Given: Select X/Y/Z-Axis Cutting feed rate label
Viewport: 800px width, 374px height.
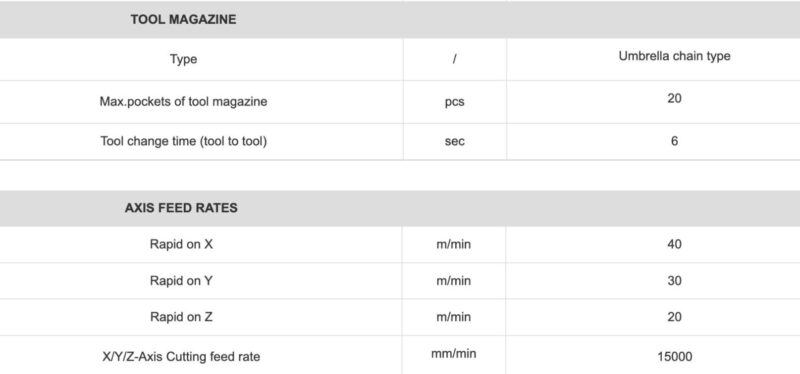Looking at the screenshot, I should tap(181, 356).
